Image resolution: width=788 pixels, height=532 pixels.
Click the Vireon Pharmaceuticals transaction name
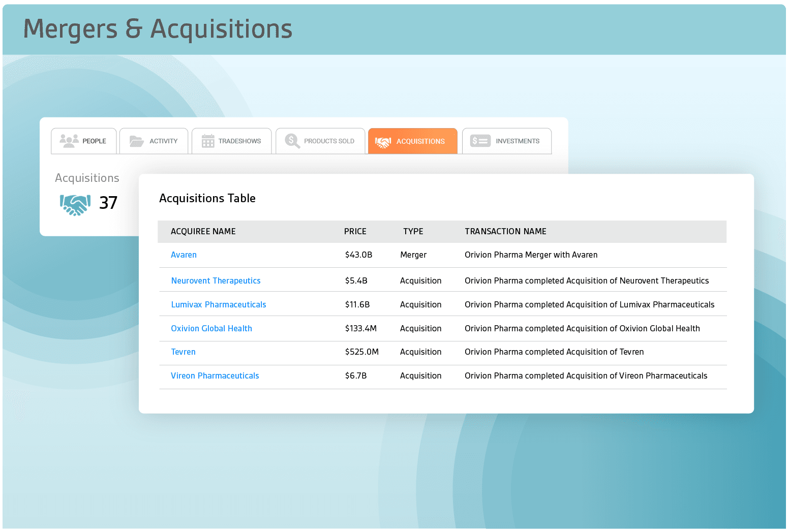pyautogui.click(x=586, y=376)
